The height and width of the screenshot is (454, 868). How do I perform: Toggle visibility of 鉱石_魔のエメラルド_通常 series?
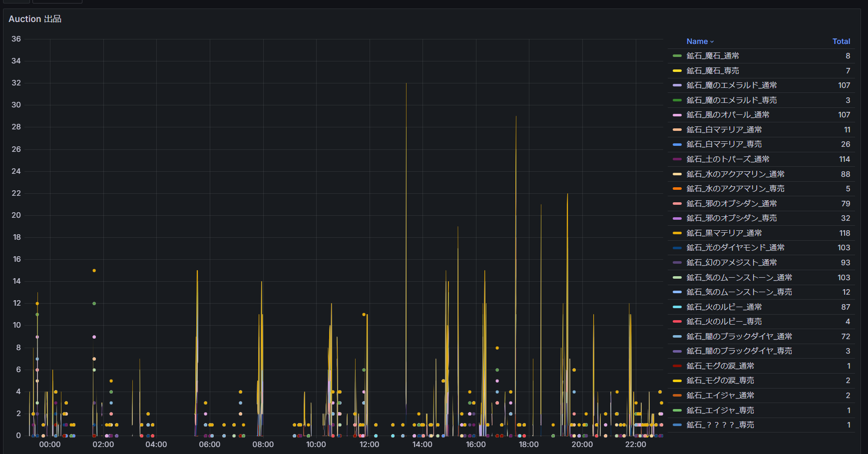pos(731,85)
